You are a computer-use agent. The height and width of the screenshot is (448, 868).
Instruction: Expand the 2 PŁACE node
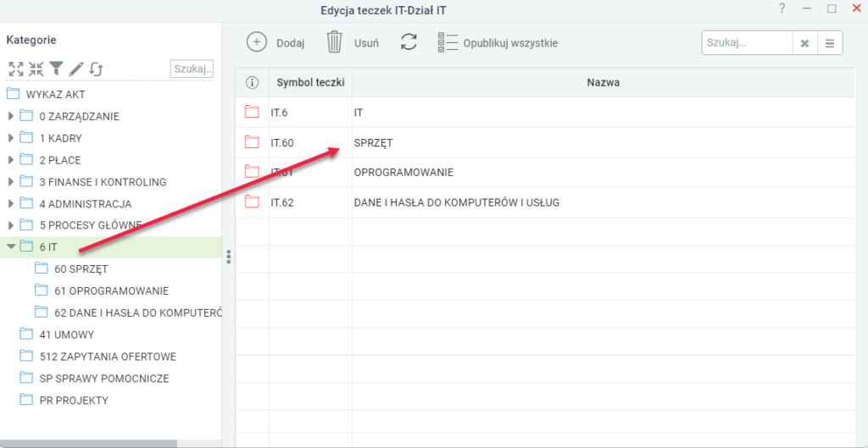(10, 160)
